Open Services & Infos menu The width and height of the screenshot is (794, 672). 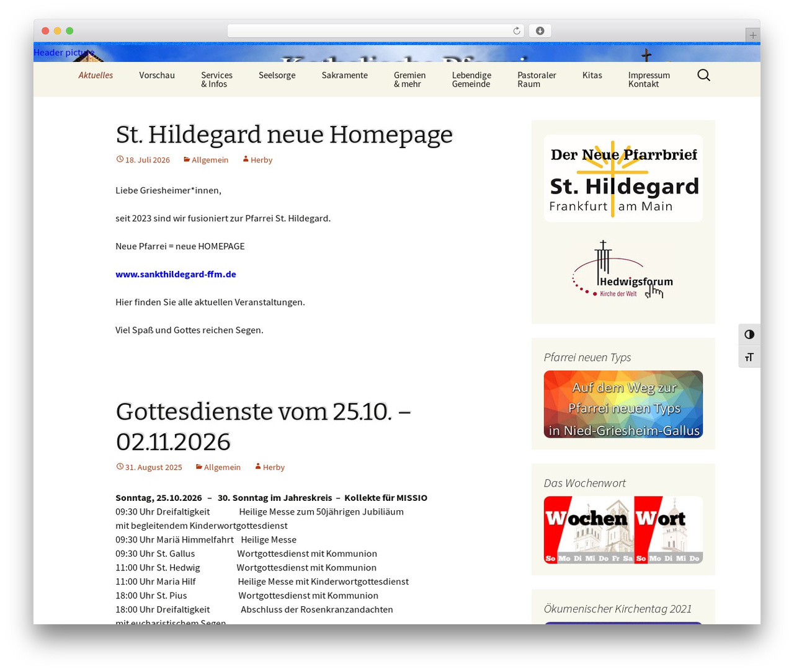point(216,79)
